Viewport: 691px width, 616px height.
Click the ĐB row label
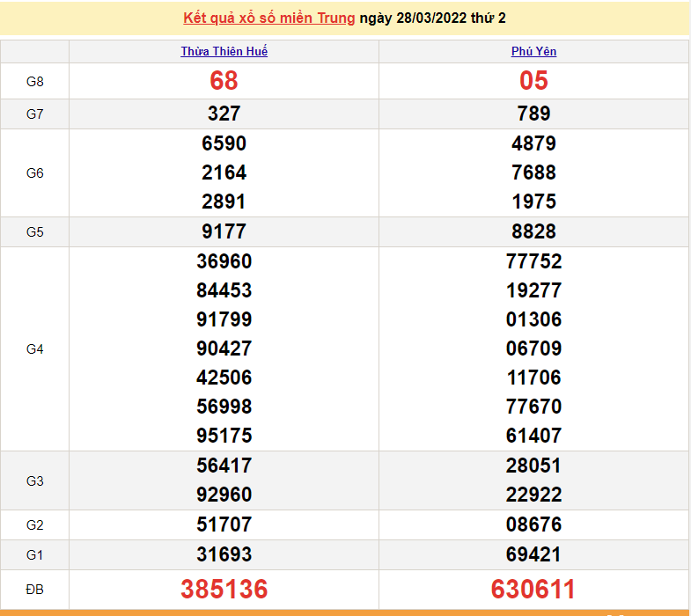[34, 589]
